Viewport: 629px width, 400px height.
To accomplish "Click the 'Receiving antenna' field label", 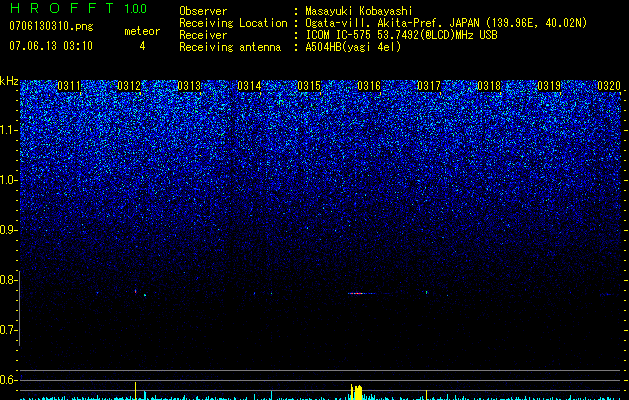I will point(230,47).
